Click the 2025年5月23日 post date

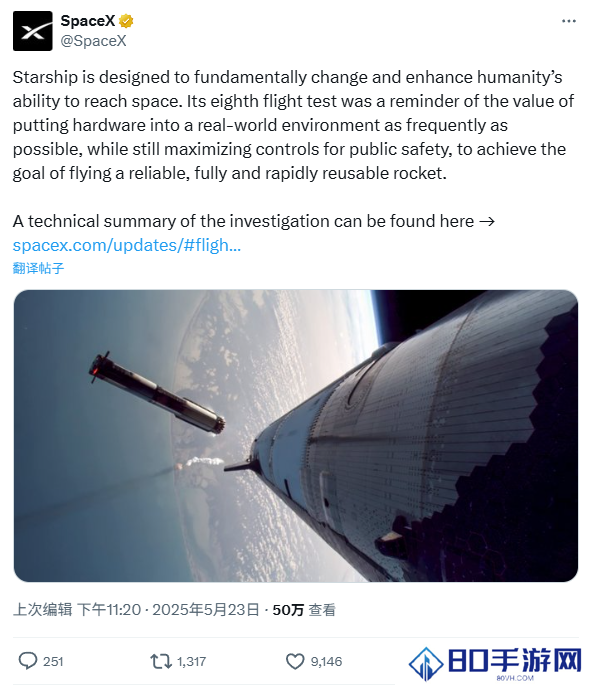pyautogui.click(x=206, y=610)
